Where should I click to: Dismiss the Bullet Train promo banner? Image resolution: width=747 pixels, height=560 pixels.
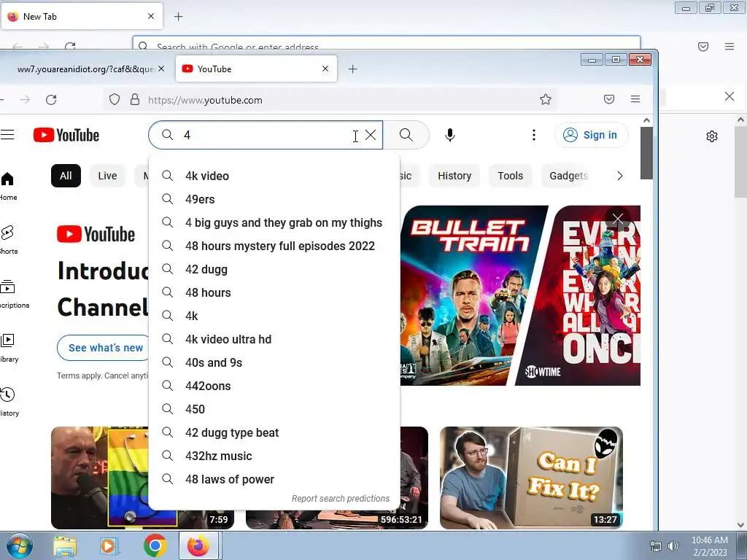(x=617, y=219)
